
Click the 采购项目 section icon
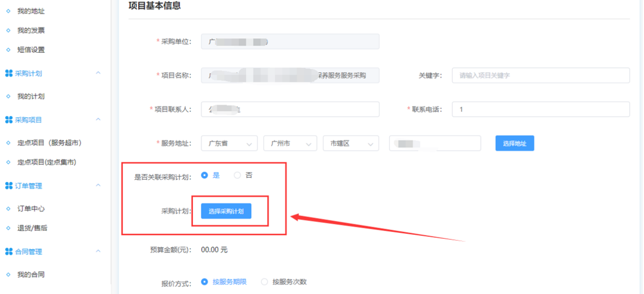coord(9,120)
